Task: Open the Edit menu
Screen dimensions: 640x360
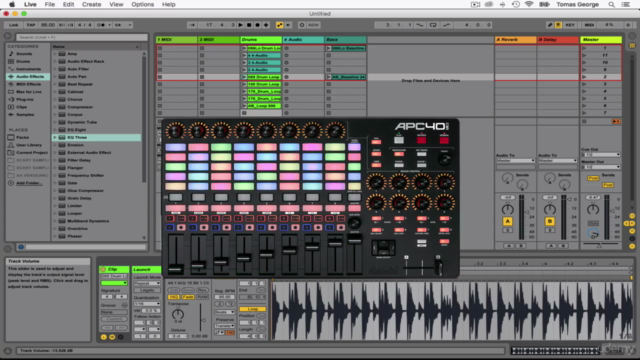Action: point(68,4)
